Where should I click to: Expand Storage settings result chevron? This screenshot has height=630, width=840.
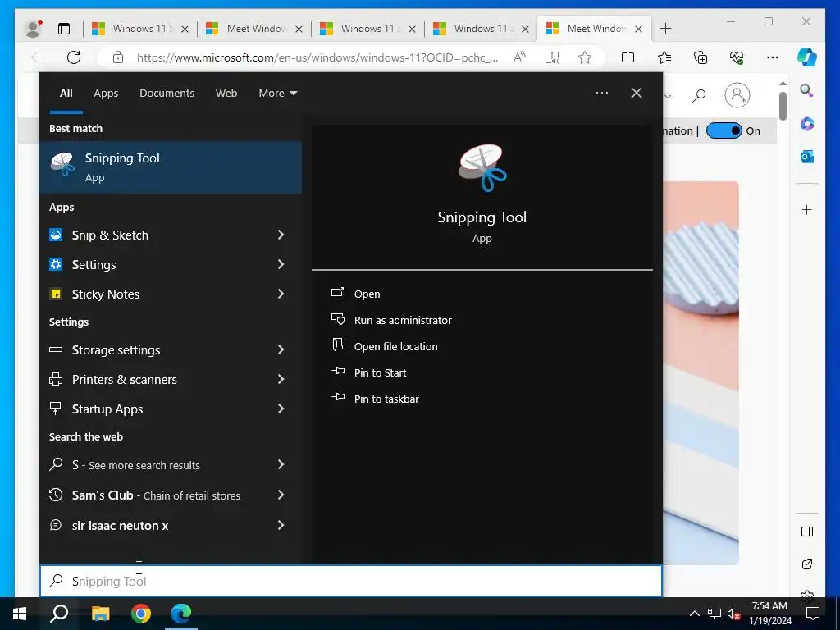(281, 349)
